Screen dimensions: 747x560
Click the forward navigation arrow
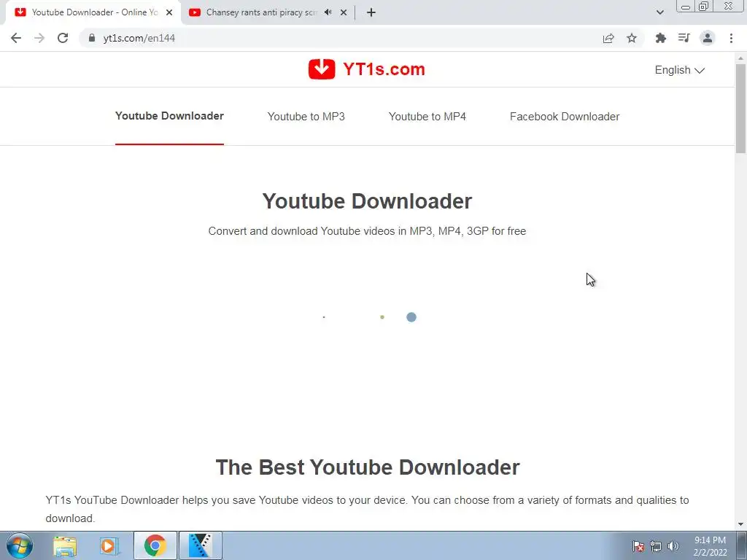tap(39, 38)
